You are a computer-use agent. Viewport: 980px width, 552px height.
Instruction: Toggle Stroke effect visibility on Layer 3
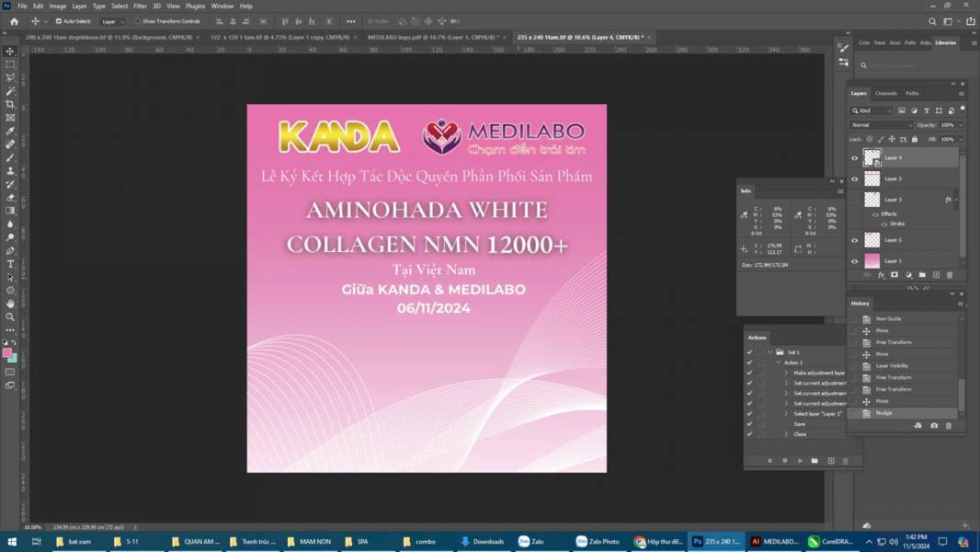[x=883, y=224]
